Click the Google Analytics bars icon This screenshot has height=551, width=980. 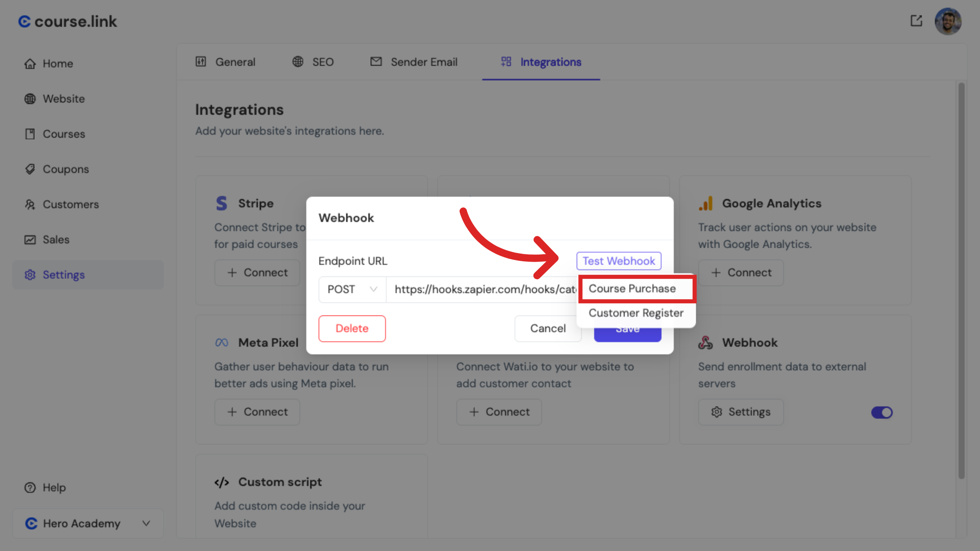(706, 203)
